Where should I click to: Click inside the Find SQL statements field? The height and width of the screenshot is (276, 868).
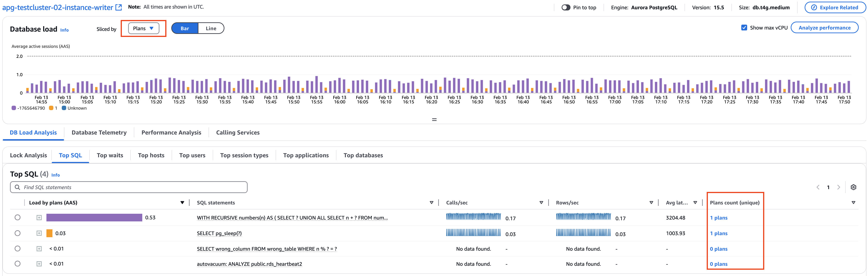(x=101, y=187)
